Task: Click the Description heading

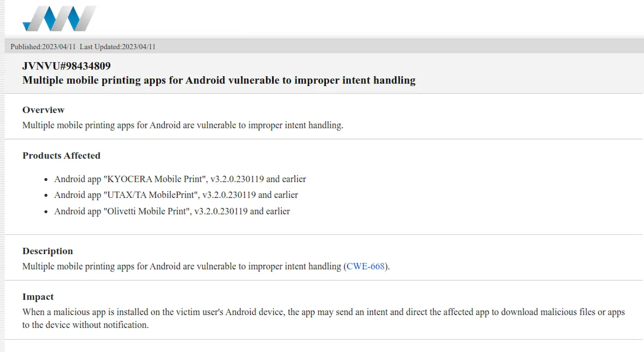Action: click(48, 251)
